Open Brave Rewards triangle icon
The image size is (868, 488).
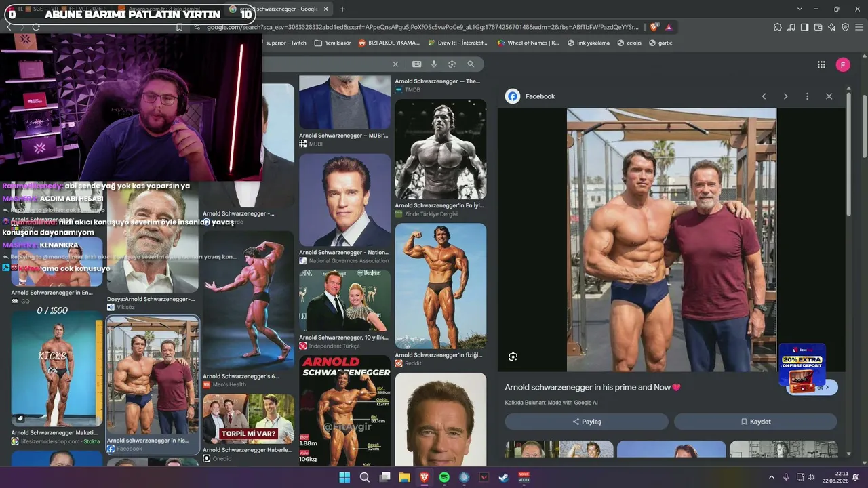[x=669, y=27]
